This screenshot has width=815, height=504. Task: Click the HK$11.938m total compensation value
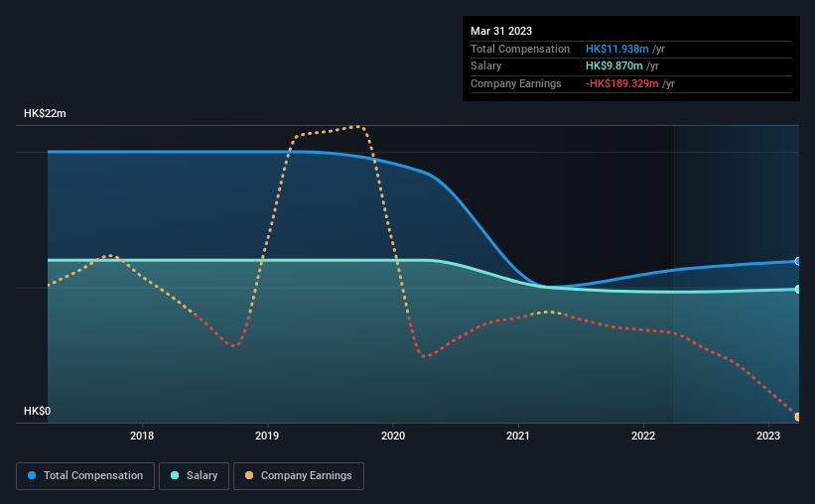tap(617, 49)
